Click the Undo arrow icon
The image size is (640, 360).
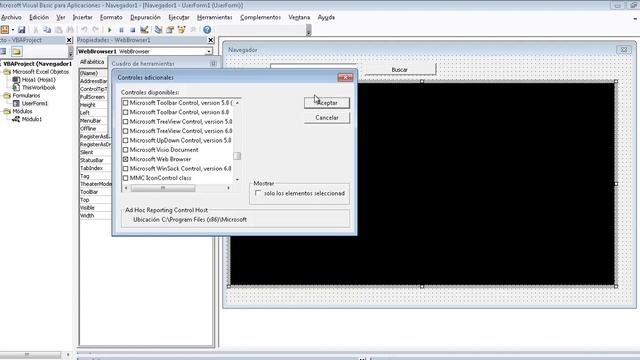84,30
